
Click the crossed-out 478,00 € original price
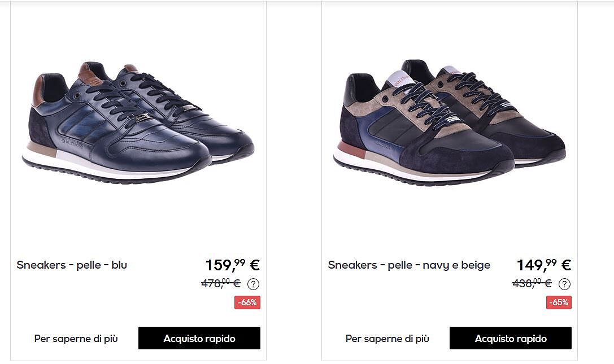point(221,283)
